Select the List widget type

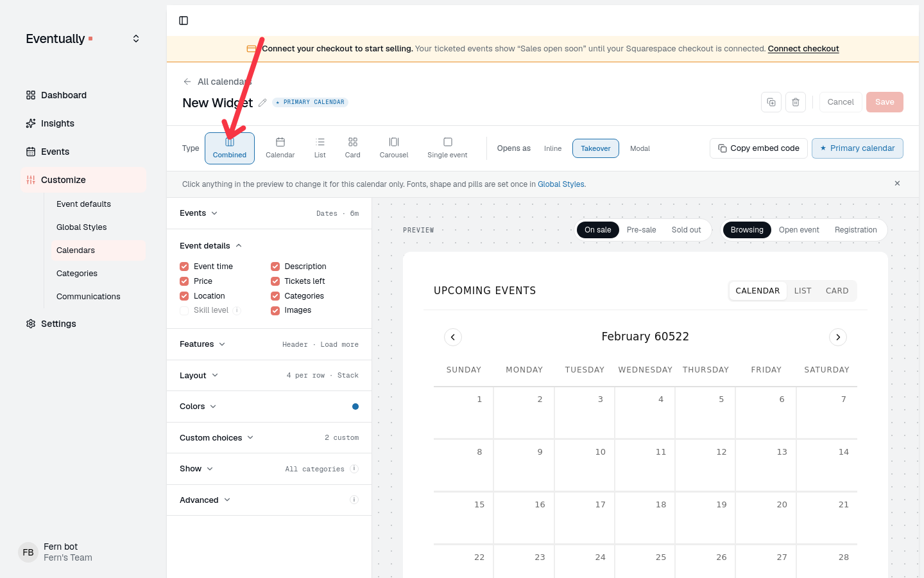(320, 148)
